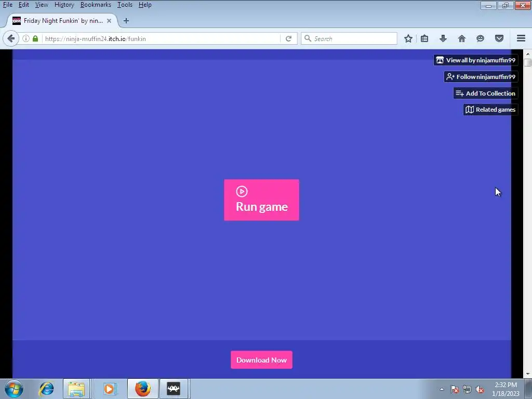The width and height of the screenshot is (532, 399).
Task: Open View all by ninjamuffin99
Action: pyautogui.click(x=476, y=60)
